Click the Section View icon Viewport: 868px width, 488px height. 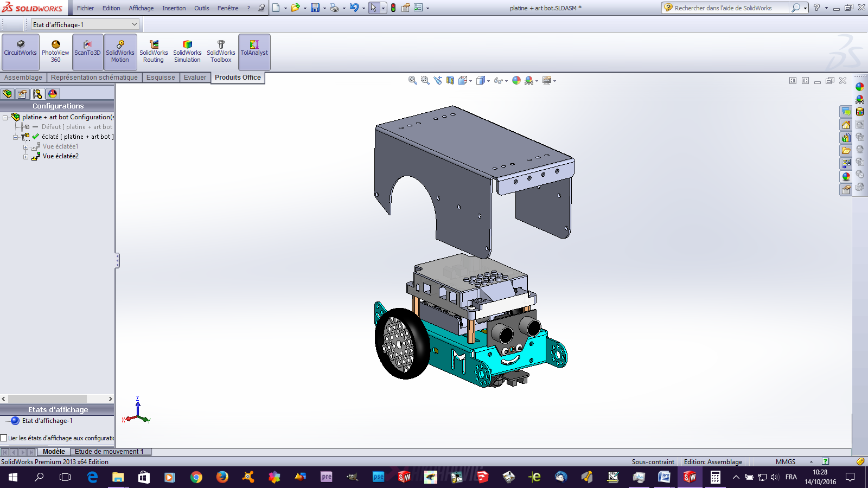click(x=450, y=80)
